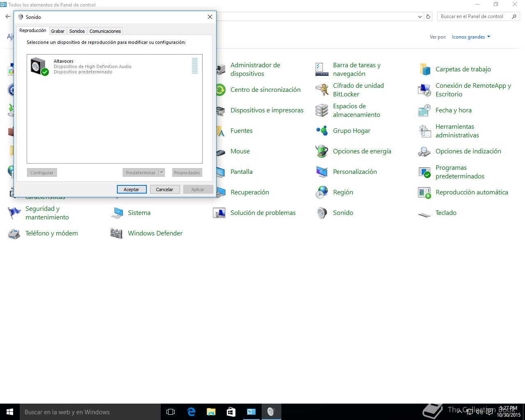Viewport: 525px width, 420px height.
Task: Select the 'Dispositivo de High Definition Audio' text
Action: (93, 66)
